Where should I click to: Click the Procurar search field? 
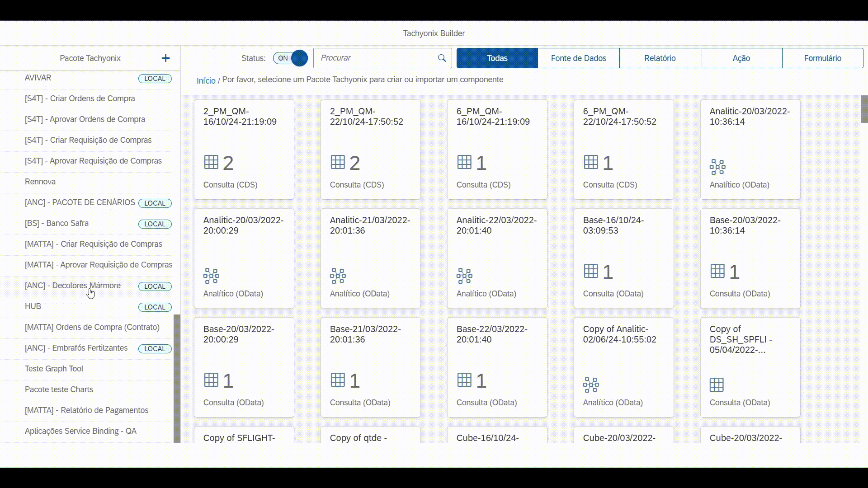click(375, 58)
